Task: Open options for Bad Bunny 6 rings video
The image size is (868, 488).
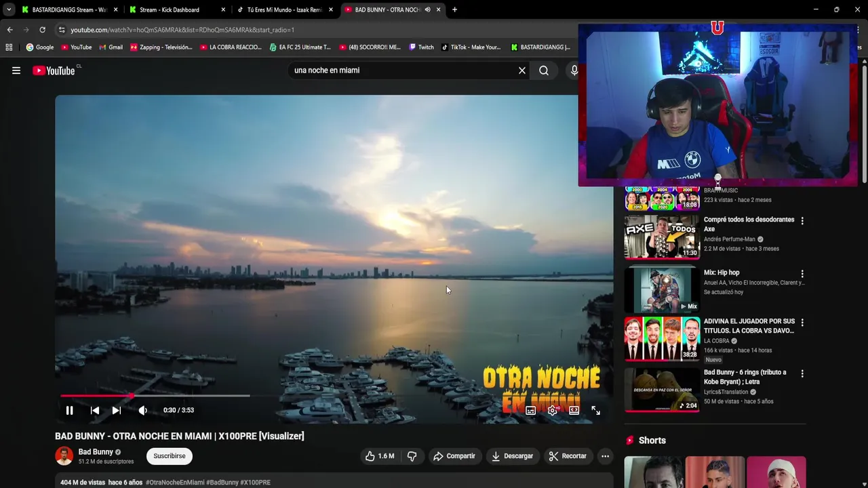Action: pyautogui.click(x=802, y=373)
